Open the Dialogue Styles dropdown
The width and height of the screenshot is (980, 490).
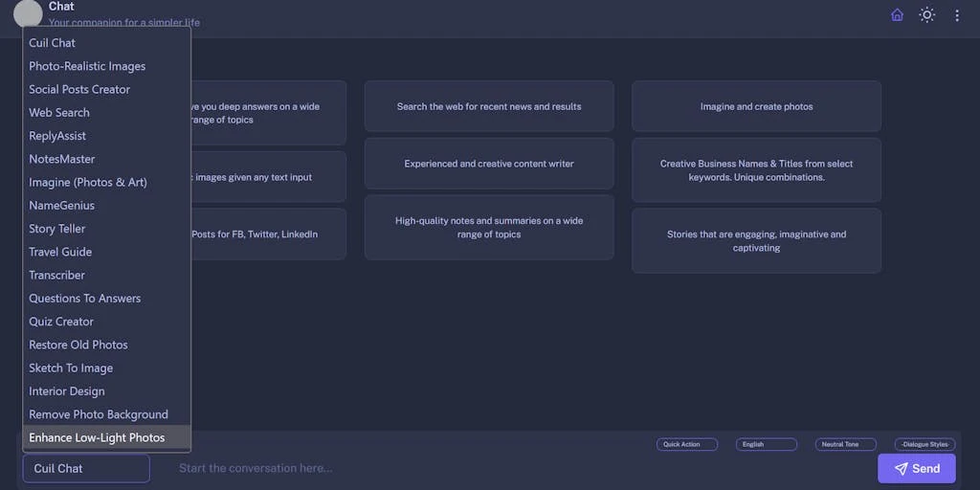[925, 444]
